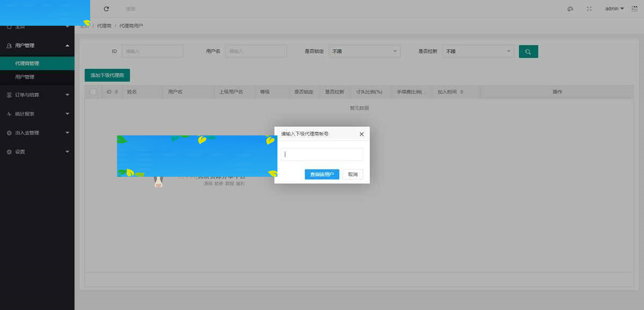Click 首页 in the breadcrumb navigation
644x310 pixels.
[84, 25]
